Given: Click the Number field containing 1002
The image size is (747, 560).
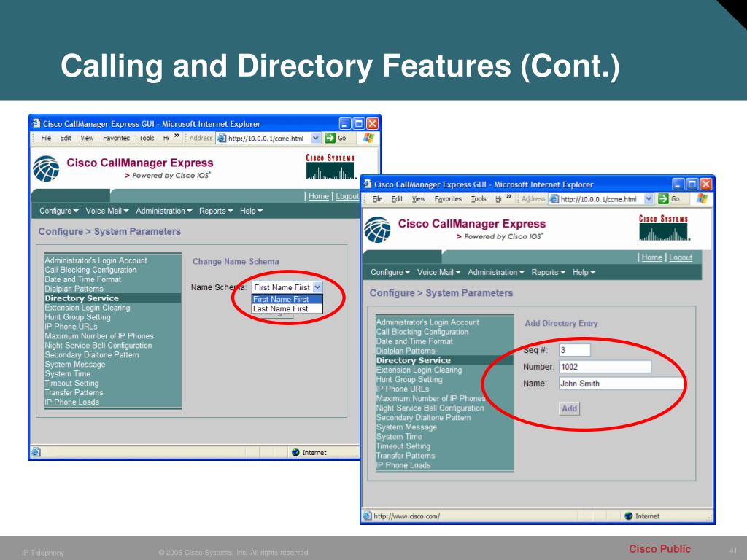Looking at the screenshot, I should [x=605, y=367].
